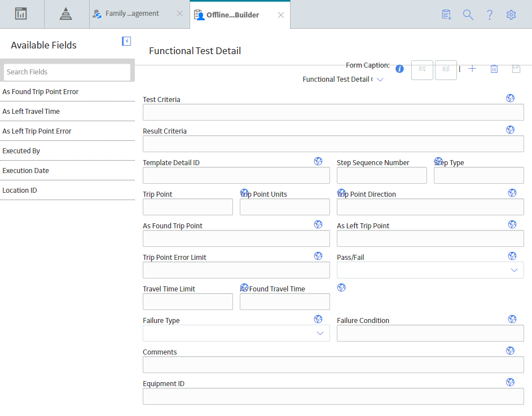Select As Found Trip Point Error field

(68, 91)
